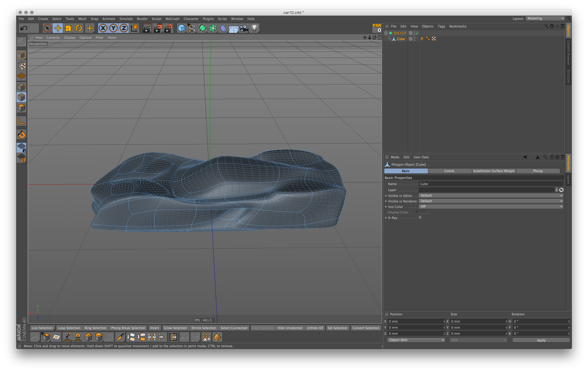588x372 pixels.
Task: Toggle snapping magnet icon
Action: coord(22,134)
